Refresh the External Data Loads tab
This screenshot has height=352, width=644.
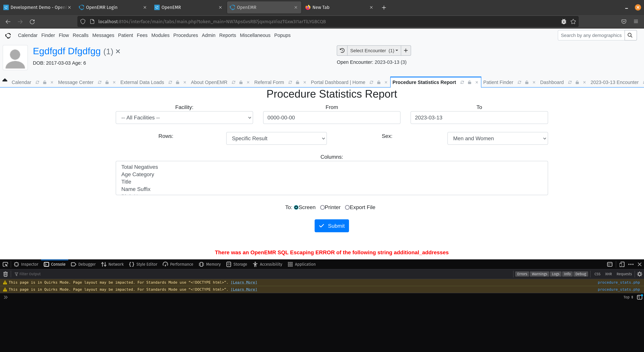click(170, 82)
